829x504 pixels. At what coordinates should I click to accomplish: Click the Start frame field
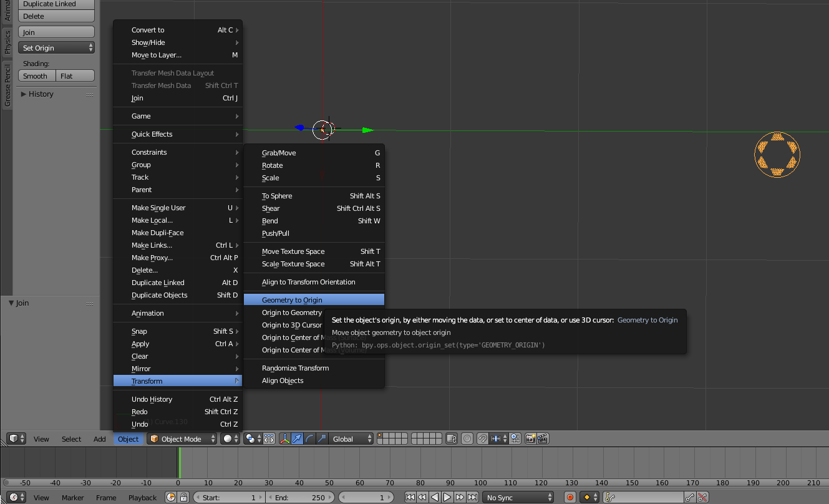coord(228,497)
